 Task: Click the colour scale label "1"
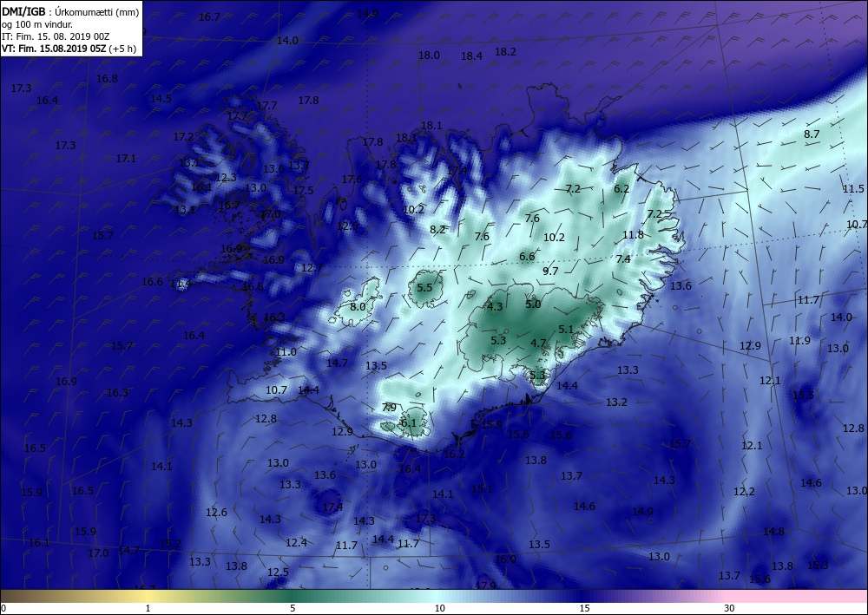click(x=148, y=609)
